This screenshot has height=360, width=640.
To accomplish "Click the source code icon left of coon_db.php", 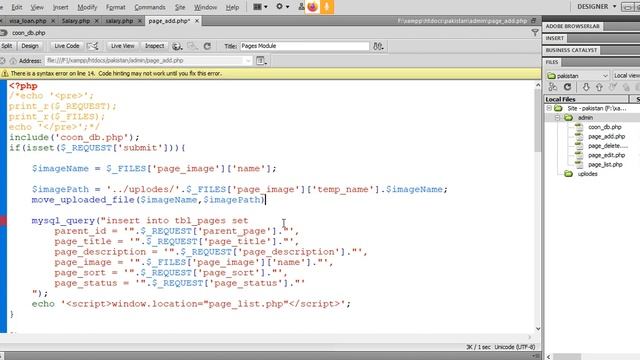I will 4,33.
